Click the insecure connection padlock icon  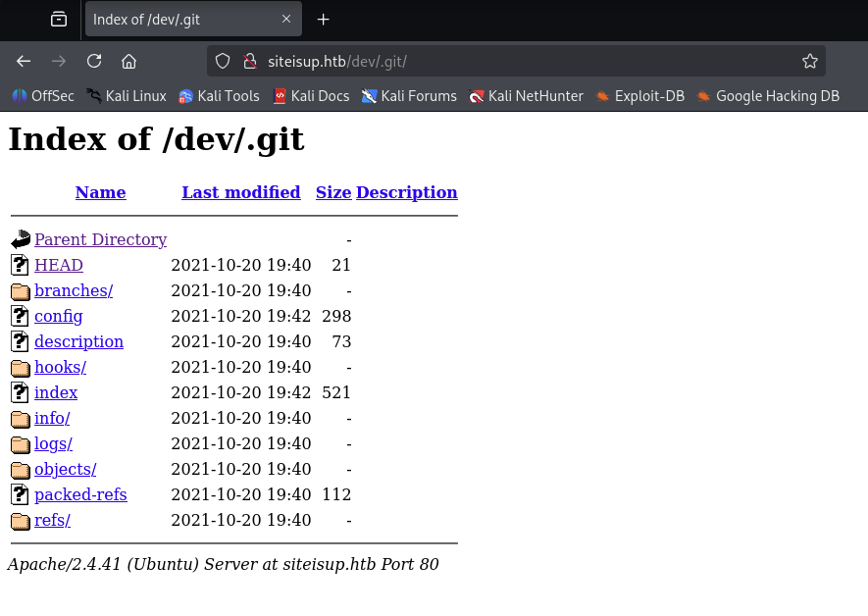click(249, 61)
